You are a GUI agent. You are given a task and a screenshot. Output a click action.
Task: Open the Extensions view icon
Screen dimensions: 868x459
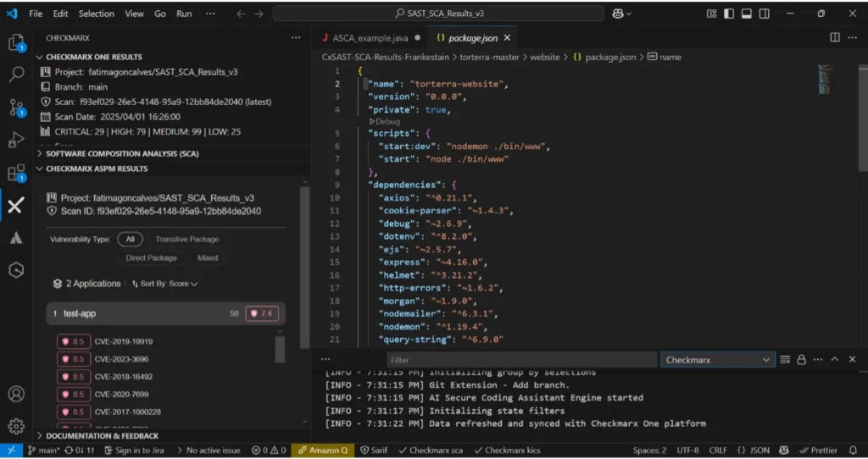tap(15, 173)
